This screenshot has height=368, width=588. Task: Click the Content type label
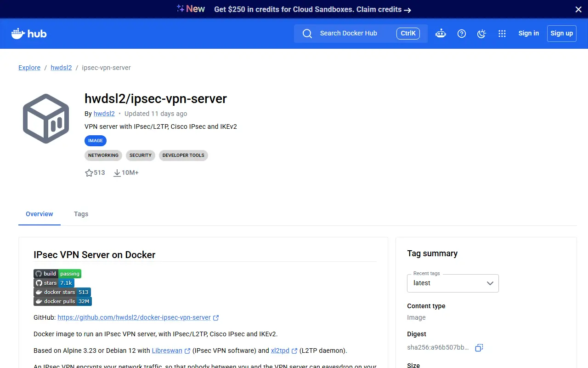[426, 306]
